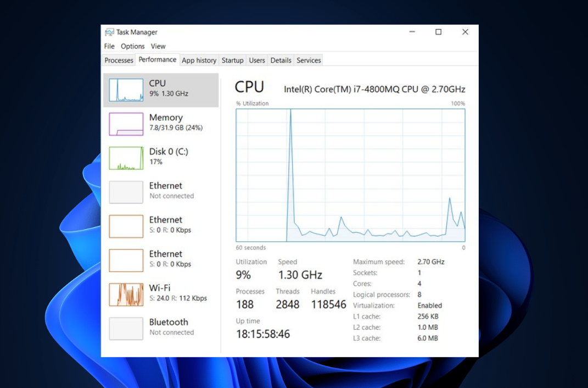The height and width of the screenshot is (388, 588).
Task: Select the Wi-Fi activity thumbnail
Action: click(x=126, y=295)
